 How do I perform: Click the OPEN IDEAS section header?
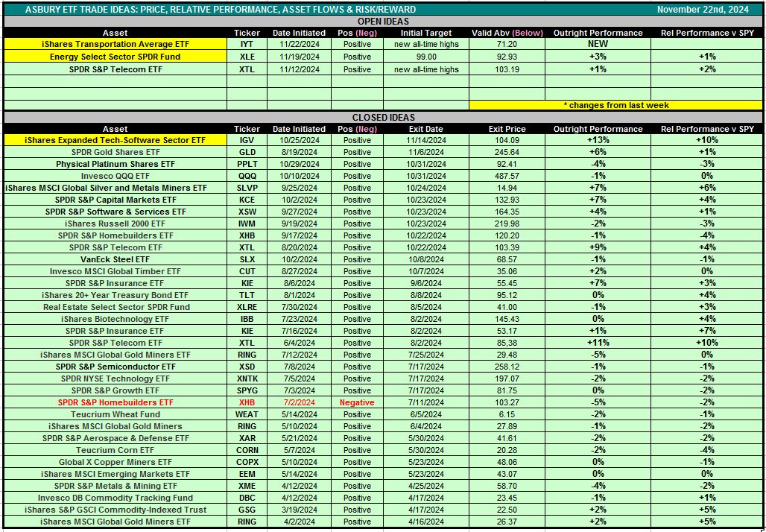tap(383, 22)
